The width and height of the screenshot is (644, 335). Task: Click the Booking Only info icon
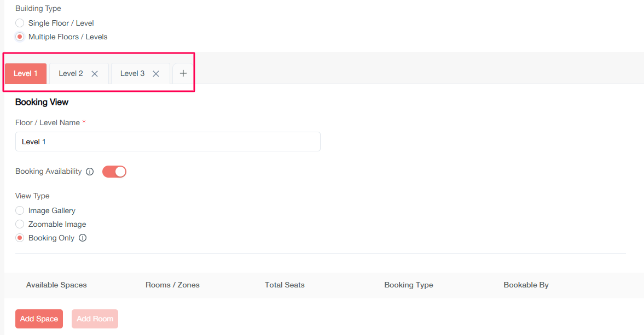tap(83, 238)
